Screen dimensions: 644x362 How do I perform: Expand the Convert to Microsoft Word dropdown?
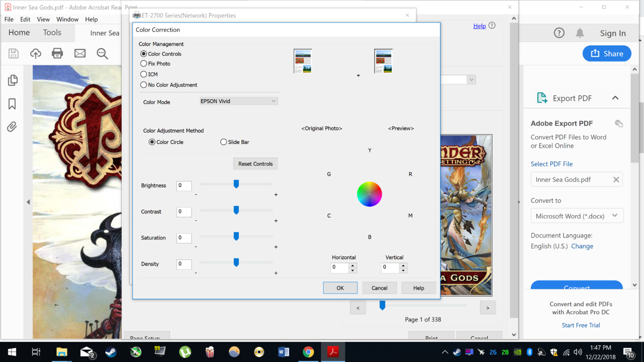576,216
